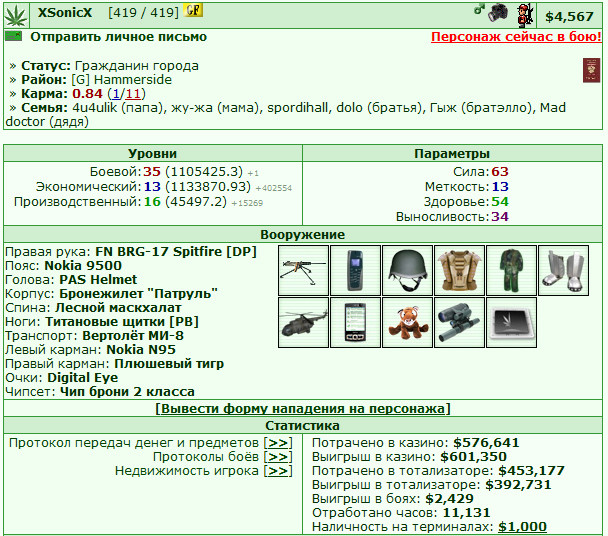Open the armor chip class 2 image

tap(511, 322)
